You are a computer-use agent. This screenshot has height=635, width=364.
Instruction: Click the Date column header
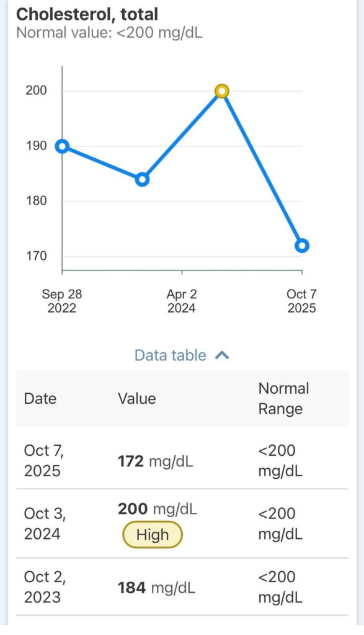point(40,399)
